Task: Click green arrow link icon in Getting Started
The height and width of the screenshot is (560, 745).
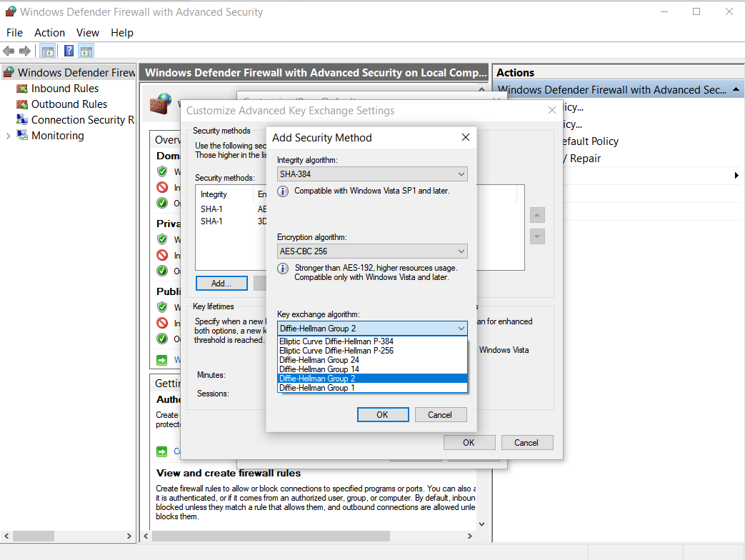Action: point(162,451)
